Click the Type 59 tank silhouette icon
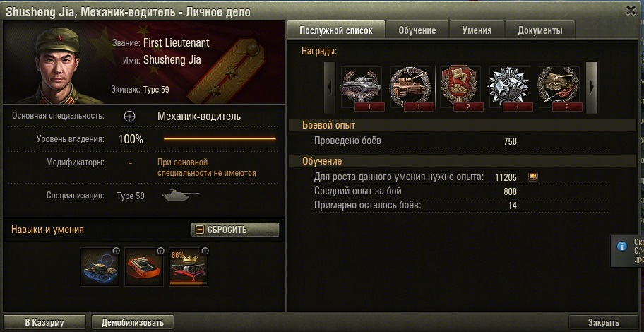The width and height of the screenshot is (644, 332). click(x=181, y=196)
